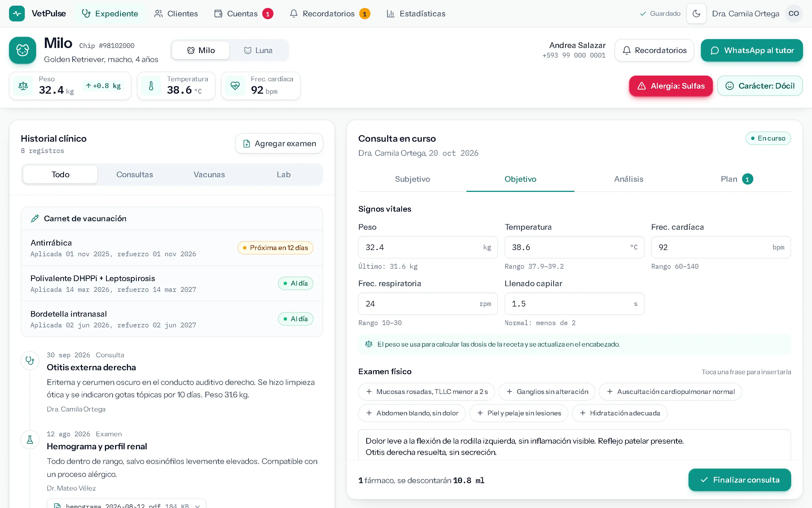This screenshot has height=508, width=812.
Task: Click the heart pulse icon in Frec. cardíaca card
Action: pos(235,86)
